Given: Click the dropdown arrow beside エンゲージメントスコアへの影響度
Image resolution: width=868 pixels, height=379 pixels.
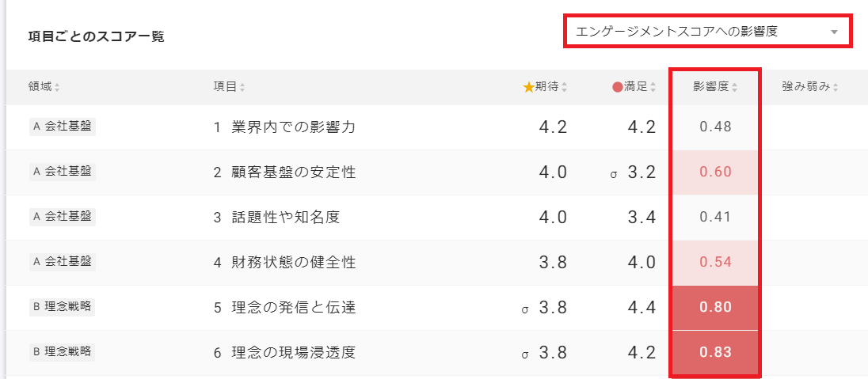Looking at the screenshot, I should coord(834,32).
